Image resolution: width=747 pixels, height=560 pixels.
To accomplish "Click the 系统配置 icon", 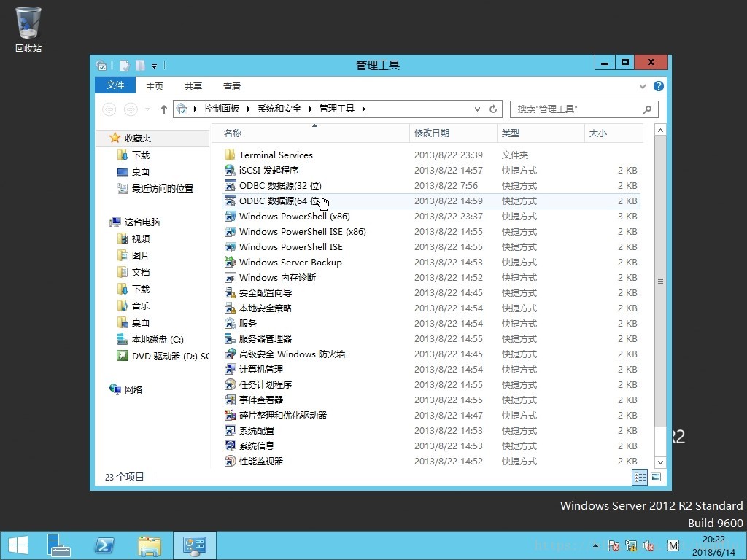I will (x=230, y=430).
